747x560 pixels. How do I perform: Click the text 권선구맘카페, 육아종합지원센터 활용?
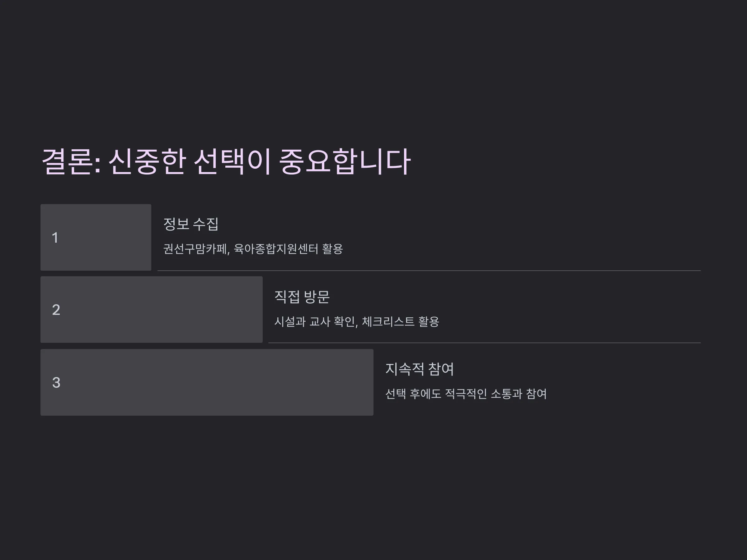(x=253, y=249)
